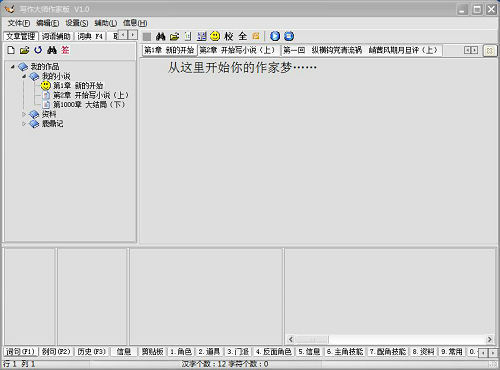
Task: Click the smiley icon beside 第1章 in tree
Action: coord(46,86)
